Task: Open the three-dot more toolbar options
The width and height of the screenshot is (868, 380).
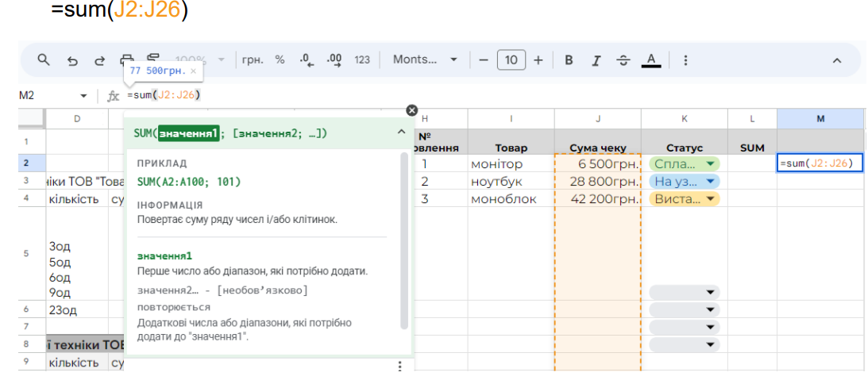Action: point(685,60)
